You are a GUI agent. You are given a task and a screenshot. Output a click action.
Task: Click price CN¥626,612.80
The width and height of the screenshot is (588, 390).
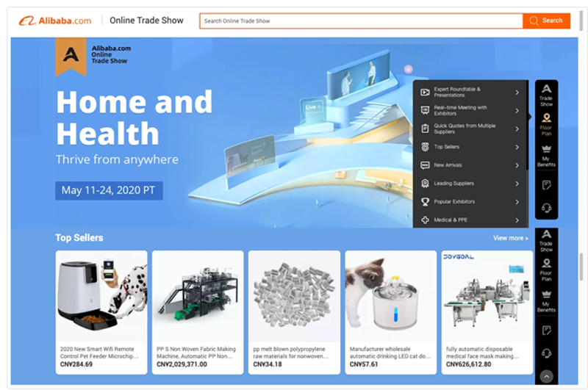pos(468,364)
